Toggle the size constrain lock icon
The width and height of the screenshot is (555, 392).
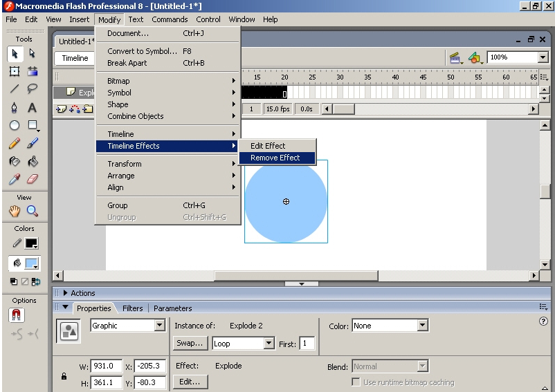click(x=64, y=376)
